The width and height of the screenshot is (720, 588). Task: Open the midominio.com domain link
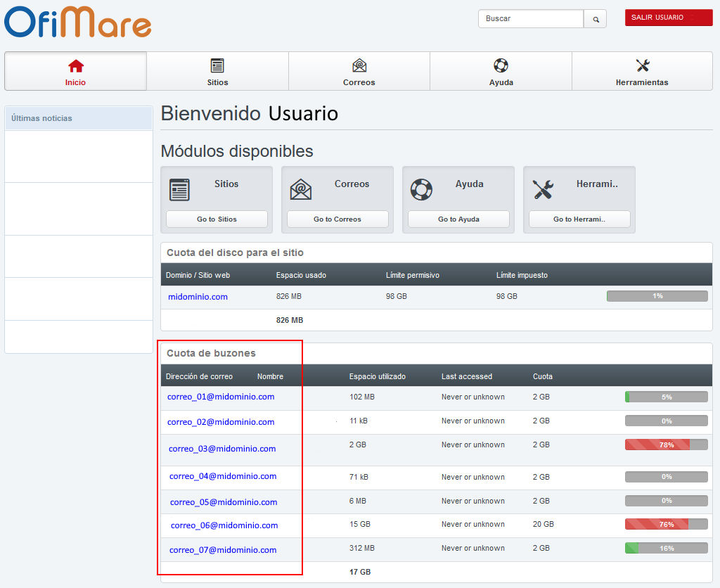coord(198,297)
